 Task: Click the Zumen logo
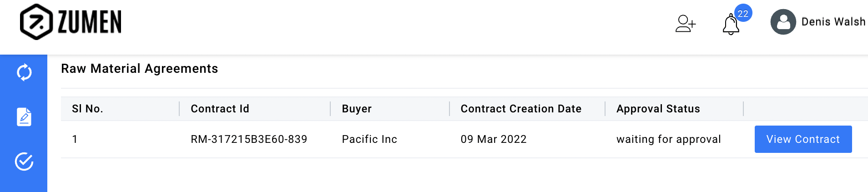pyautogui.click(x=71, y=22)
